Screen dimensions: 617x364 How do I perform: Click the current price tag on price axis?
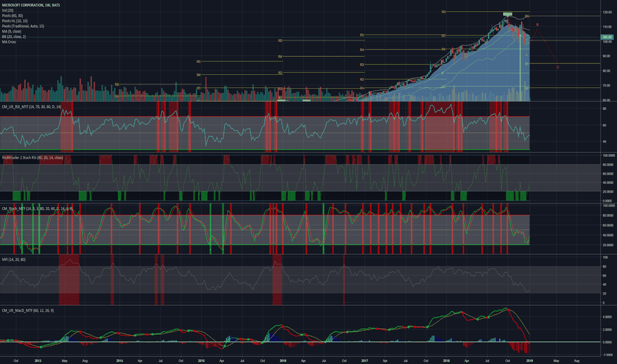pos(607,37)
